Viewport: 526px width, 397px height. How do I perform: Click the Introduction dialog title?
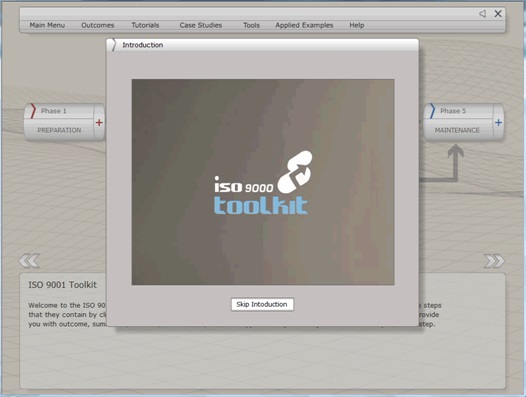click(143, 45)
